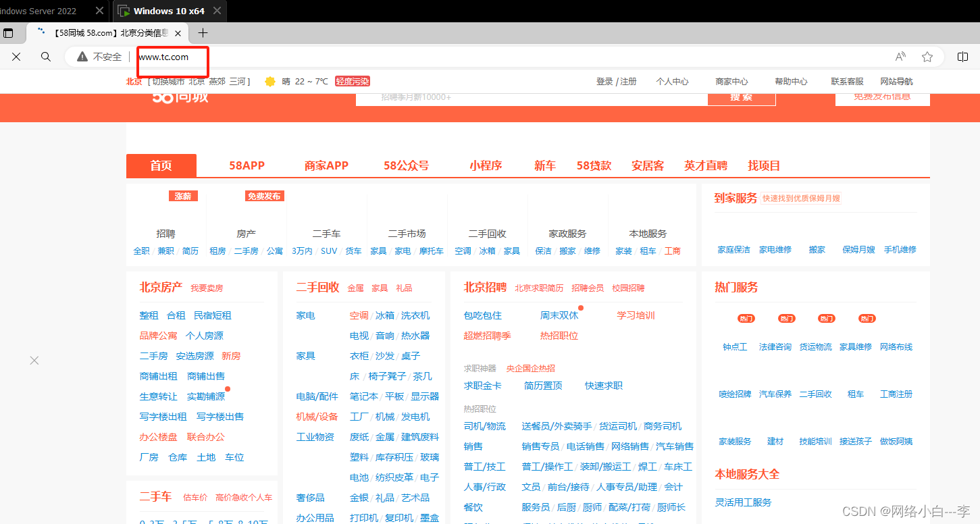The width and height of the screenshot is (980, 524).
Task: Click the 品牌公寓 link
Action: 158,336
